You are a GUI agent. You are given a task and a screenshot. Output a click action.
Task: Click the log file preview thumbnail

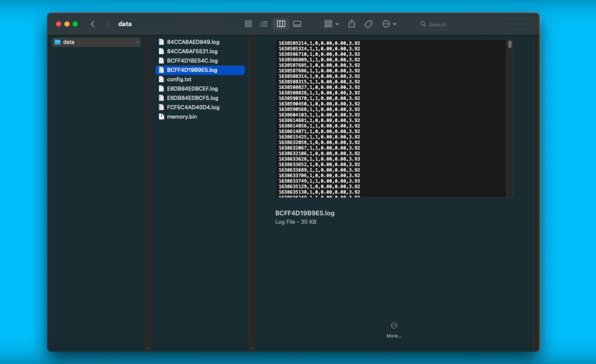click(x=394, y=118)
